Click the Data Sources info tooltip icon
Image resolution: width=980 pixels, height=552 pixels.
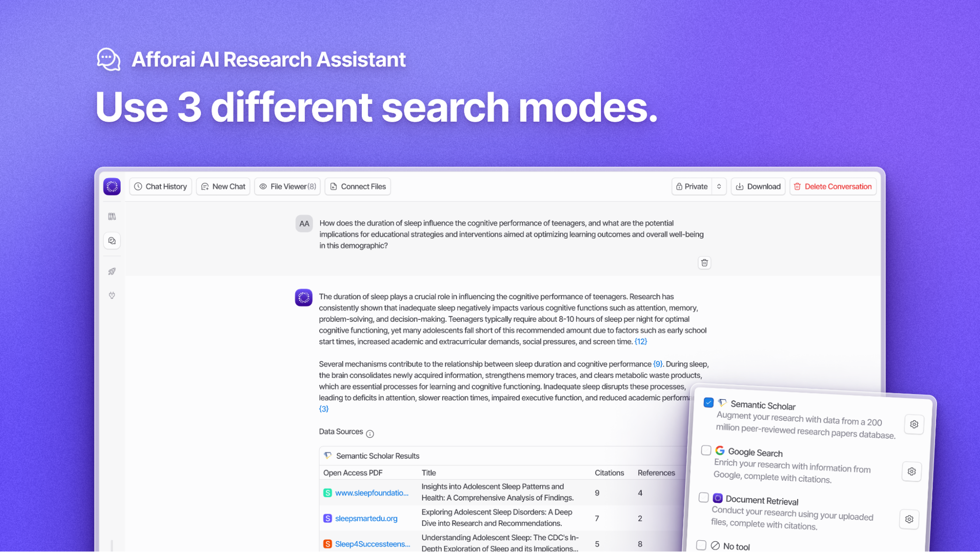click(371, 433)
